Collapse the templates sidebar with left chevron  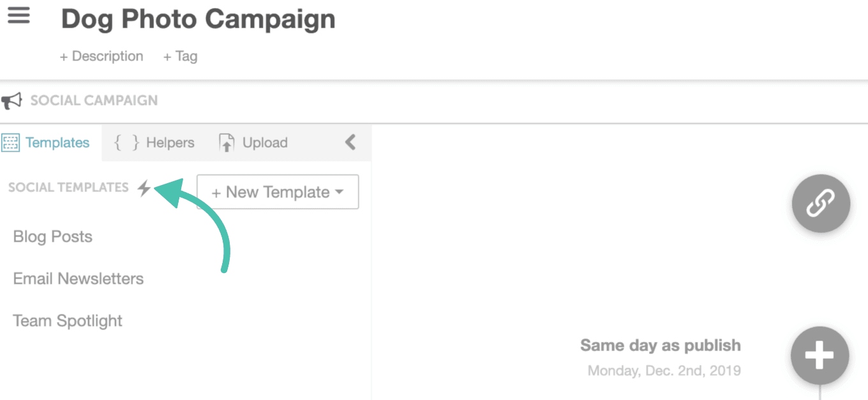click(x=350, y=142)
